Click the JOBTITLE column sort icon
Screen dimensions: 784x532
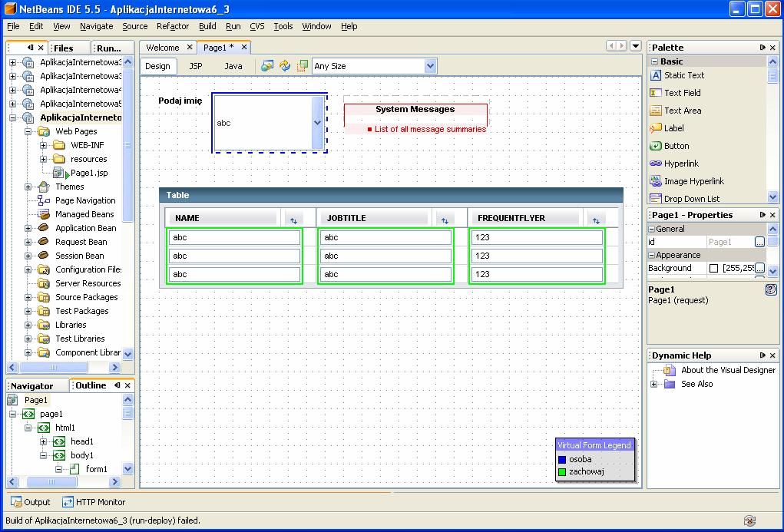(x=445, y=220)
